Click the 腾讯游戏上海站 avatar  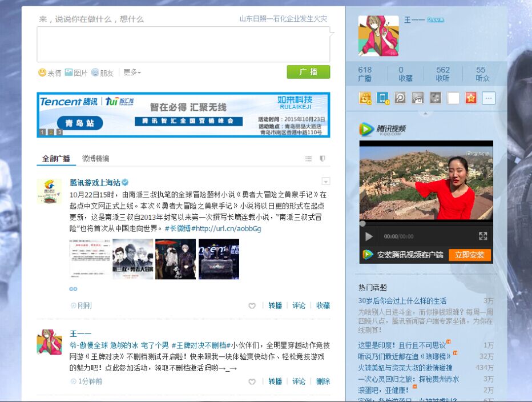(x=50, y=191)
